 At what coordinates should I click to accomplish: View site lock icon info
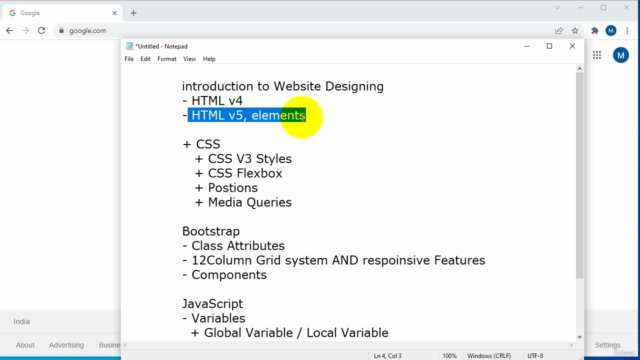click(x=62, y=31)
